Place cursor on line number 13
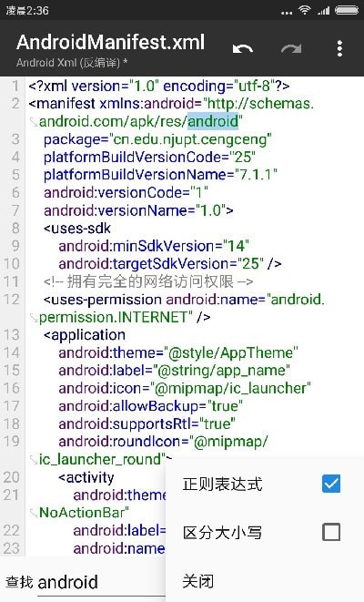 pyautogui.click(x=12, y=335)
